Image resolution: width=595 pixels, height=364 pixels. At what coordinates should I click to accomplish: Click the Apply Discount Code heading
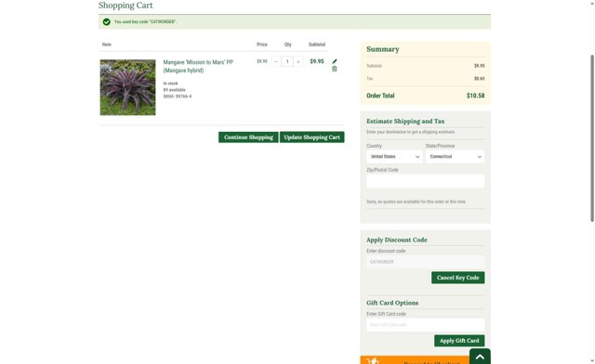(397, 240)
